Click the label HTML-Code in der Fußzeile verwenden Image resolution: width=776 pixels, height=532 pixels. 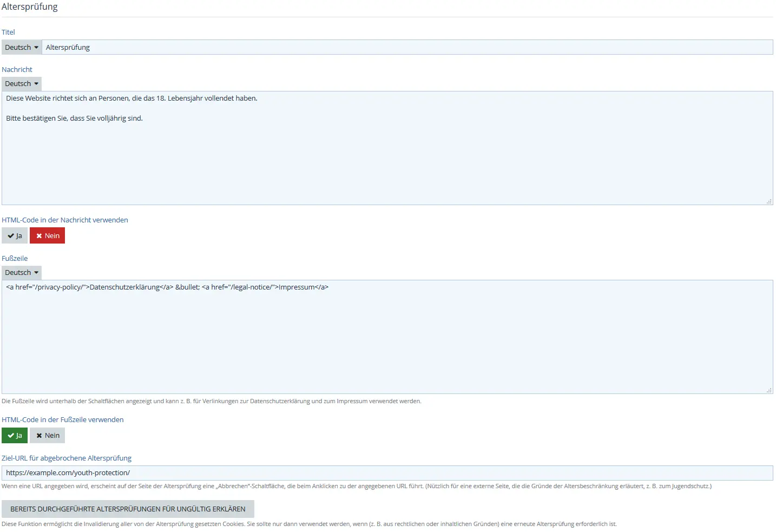pos(63,420)
